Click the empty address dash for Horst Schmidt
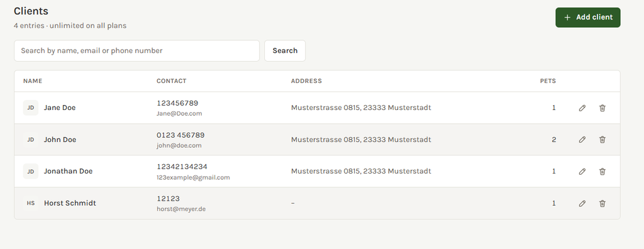 tap(293, 203)
